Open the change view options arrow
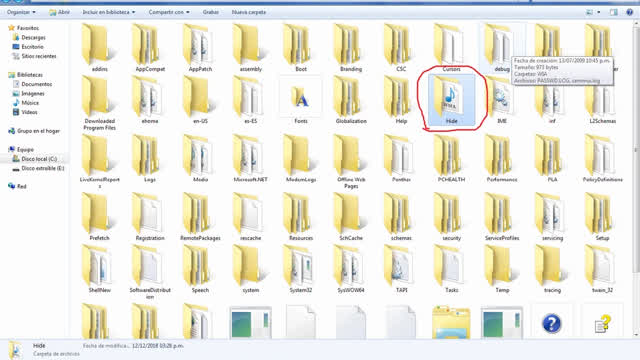Image resolution: width=640 pixels, height=360 pixels. click(599, 12)
